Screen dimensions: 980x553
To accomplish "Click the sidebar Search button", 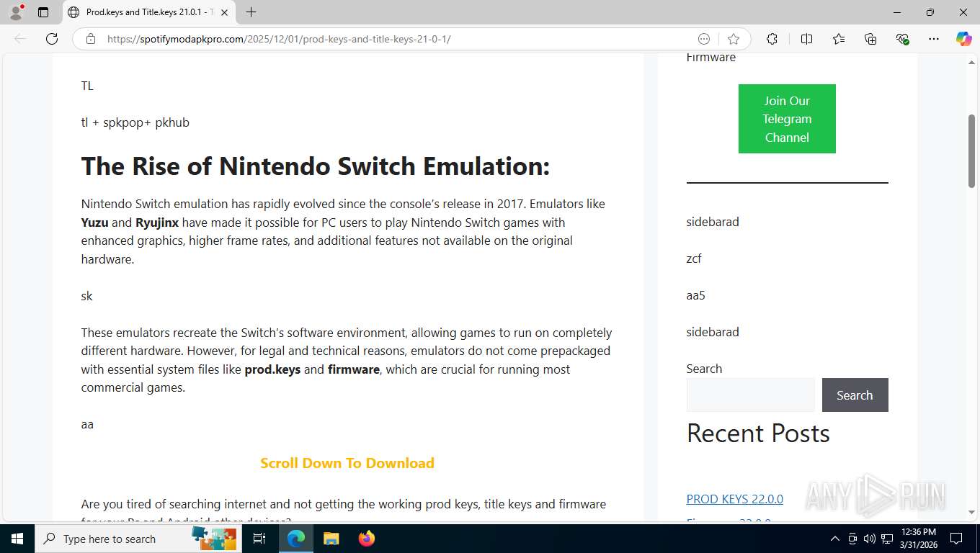I will click(x=855, y=395).
